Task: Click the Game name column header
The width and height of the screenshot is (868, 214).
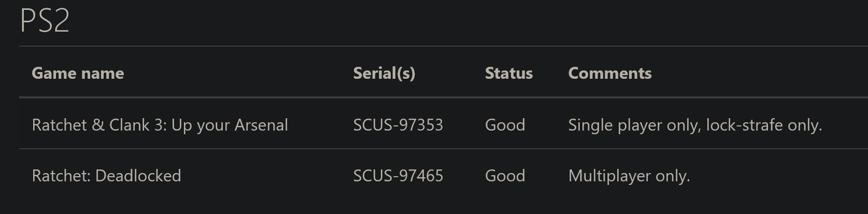Action: tap(78, 73)
